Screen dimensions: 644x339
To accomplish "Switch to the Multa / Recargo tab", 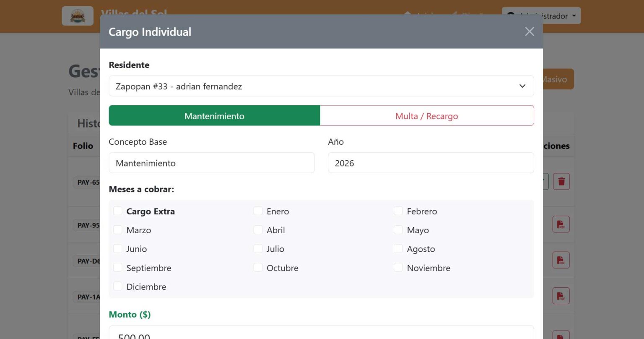I will pyautogui.click(x=427, y=116).
